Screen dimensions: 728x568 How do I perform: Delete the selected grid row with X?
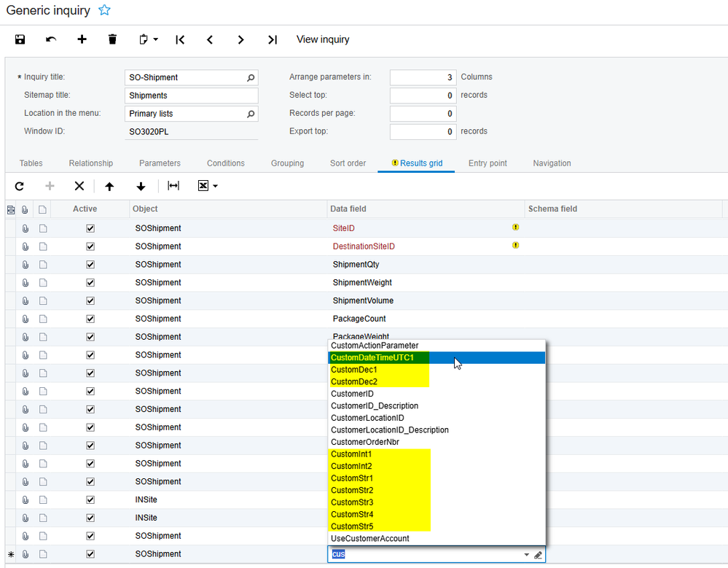coord(79,186)
